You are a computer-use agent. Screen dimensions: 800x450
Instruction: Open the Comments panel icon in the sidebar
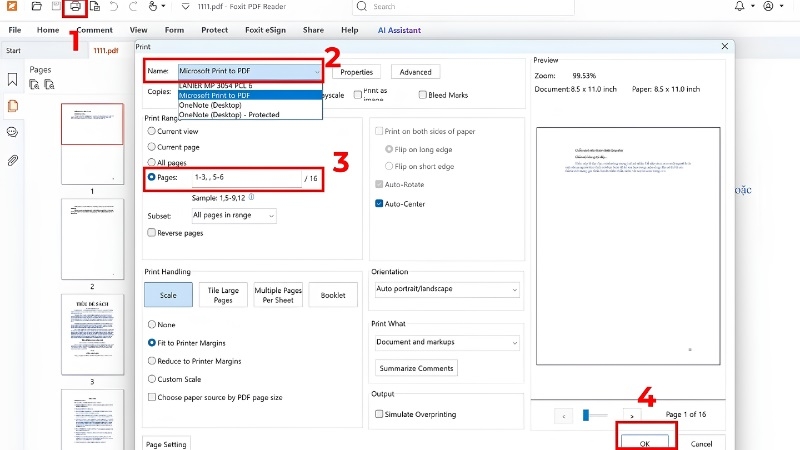tap(13, 132)
